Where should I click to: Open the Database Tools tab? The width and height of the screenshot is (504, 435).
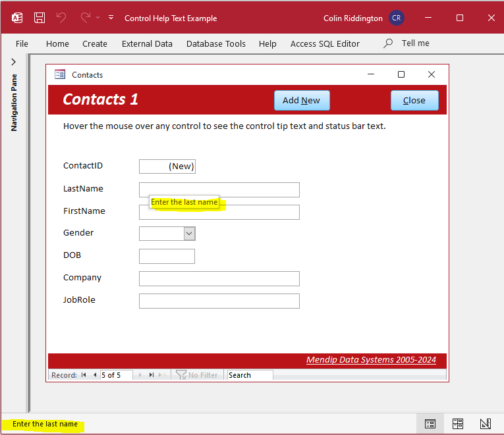pos(215,43)
